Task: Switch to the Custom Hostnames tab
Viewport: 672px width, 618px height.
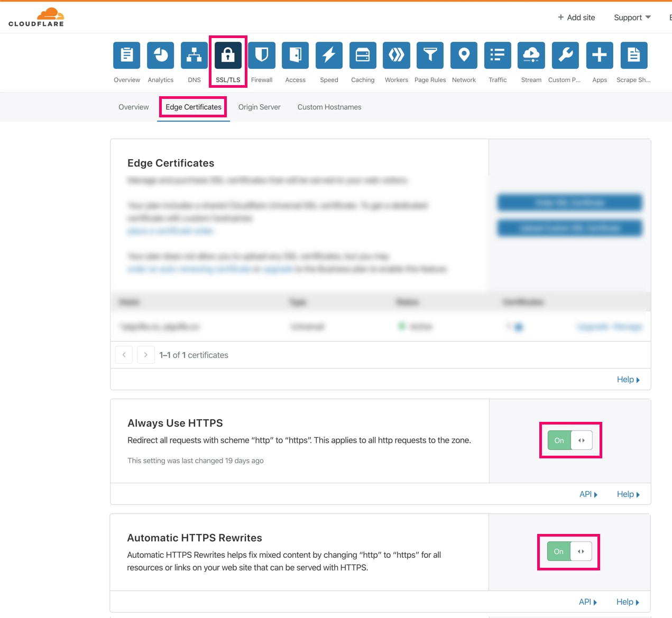Action: tap(329, 107)
